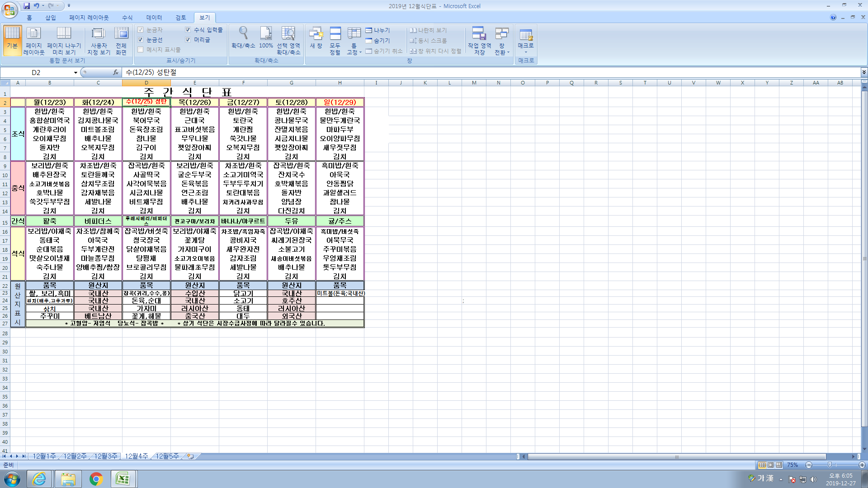Click the 숨기기 hide window button
Viewport: 868px width, 488px height.
coord(378,41)
